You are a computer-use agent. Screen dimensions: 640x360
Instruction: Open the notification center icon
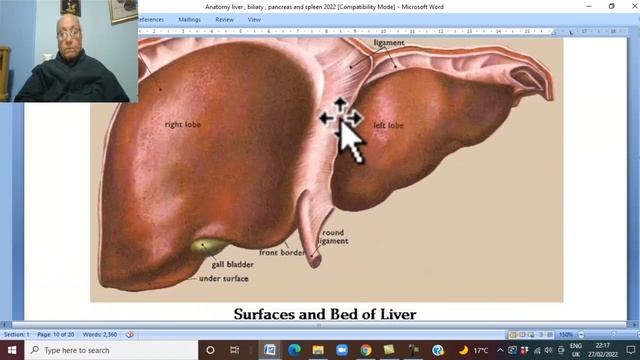pyautogui.click(x=631, y=350)
